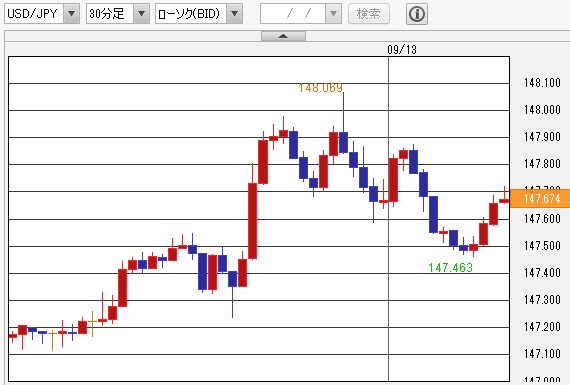The image size is (570, 385).
Task: Click the long red breakout candlestick
Action: [252, 221]
